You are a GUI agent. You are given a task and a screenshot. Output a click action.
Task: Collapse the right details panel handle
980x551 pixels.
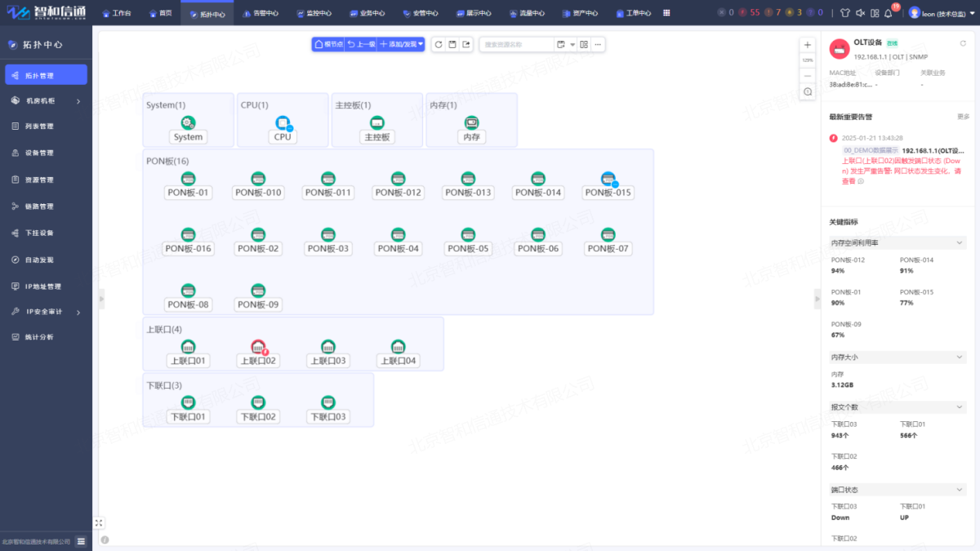click(x=817, y=300)
